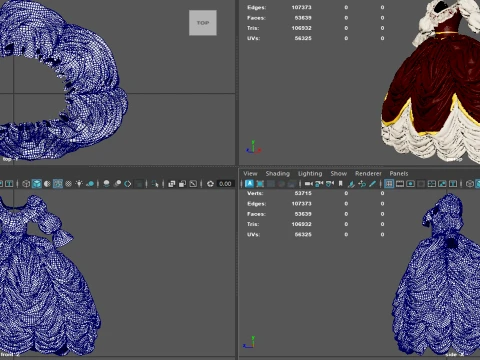Click the Select Camera icon in side view toolbar
Image resolution: width=480 pixels, height=360 pixels.
coord(309,184)
